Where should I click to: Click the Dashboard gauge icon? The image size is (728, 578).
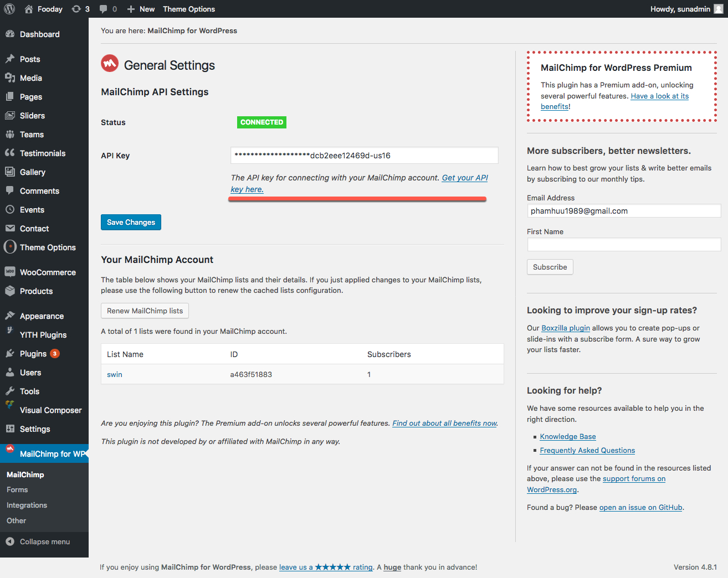tap(10, 34)
